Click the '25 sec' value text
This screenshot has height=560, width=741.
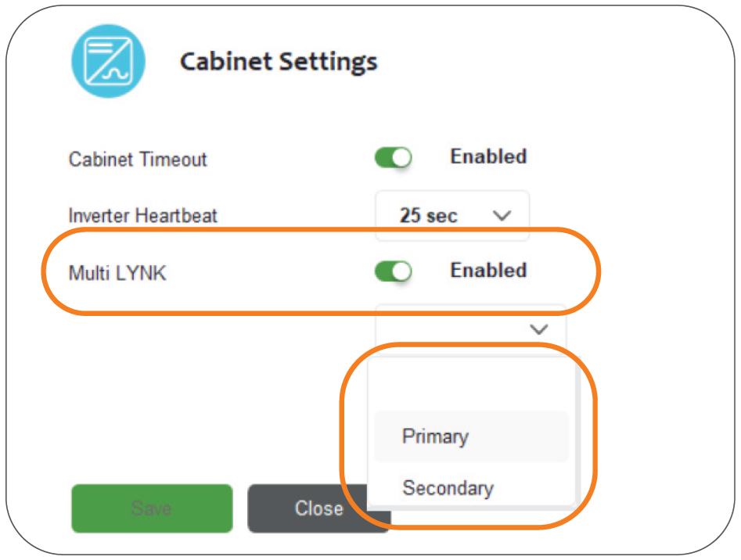click(x=429, y=216)
